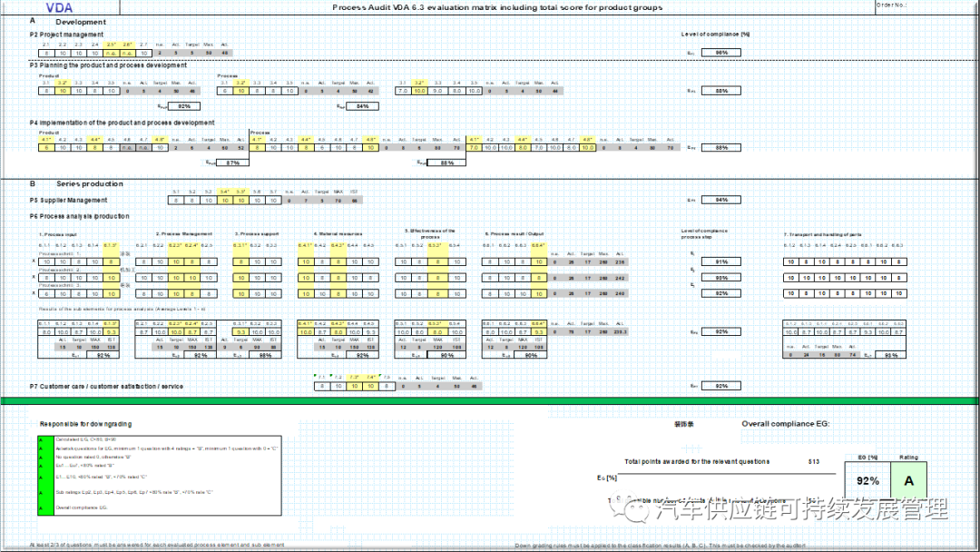
Task: Select the P7 92% compliance box
Action: [x=721, y=386]
